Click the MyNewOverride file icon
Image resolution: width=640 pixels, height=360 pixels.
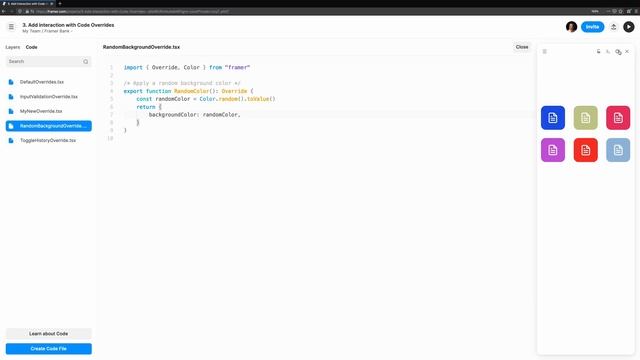point(11,111)
